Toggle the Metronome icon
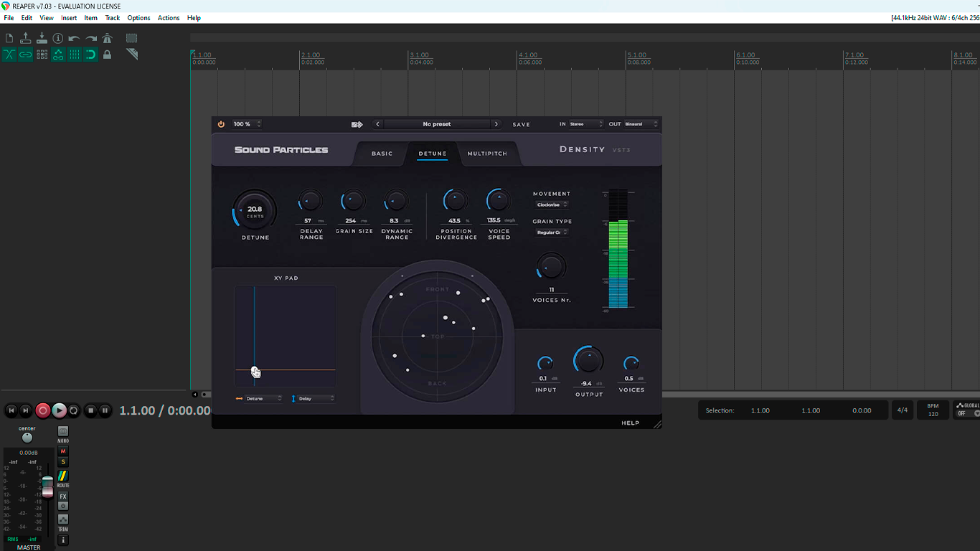980x551 pixels. (107, 38)
